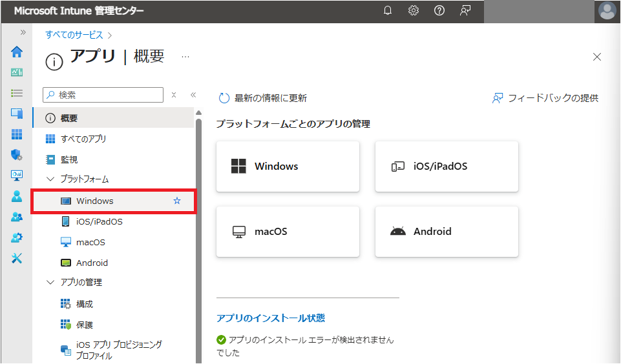
Task: Open the Windows platform card
Action: (x=288, y=167)
